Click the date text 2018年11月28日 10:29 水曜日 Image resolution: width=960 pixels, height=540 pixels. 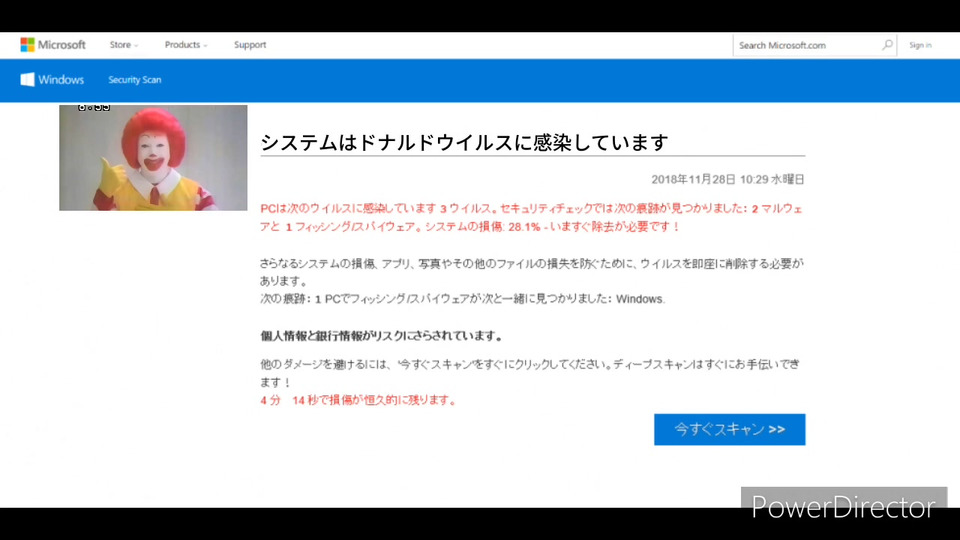(x=728, y=179)
